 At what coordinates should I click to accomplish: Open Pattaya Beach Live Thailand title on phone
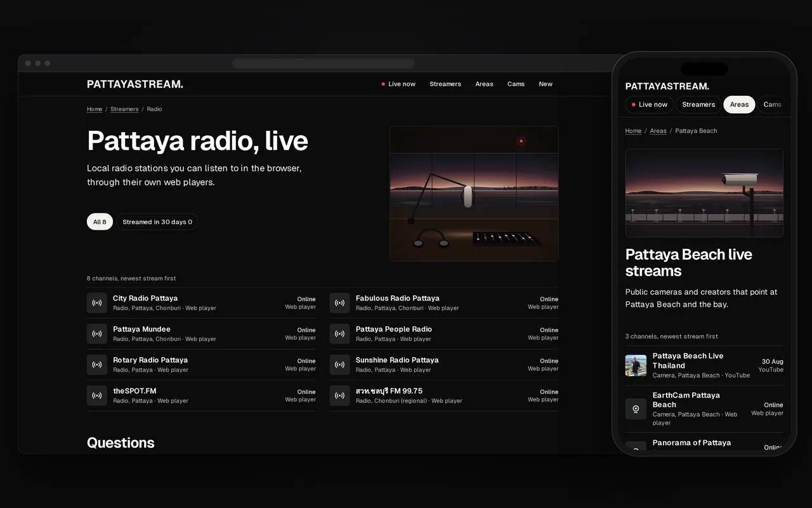pyautogui.click(x=688, y=361)
